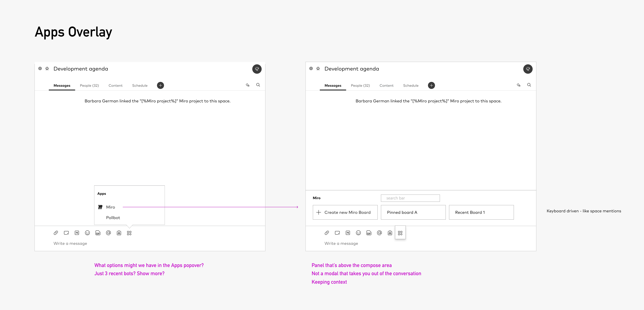Click the GIF icon in left window
Viewport: 644px width, 310px height.
click(x=98, y=233)
